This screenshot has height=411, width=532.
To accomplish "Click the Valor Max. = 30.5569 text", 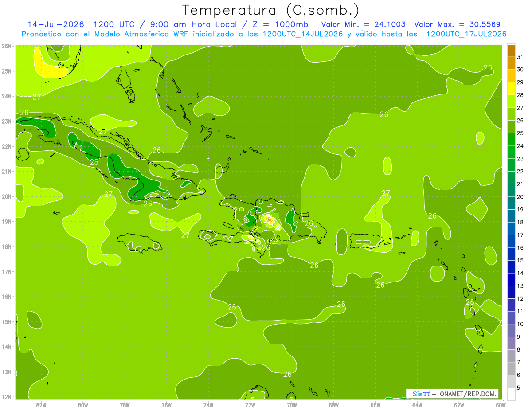I will [x=457, y=24].
